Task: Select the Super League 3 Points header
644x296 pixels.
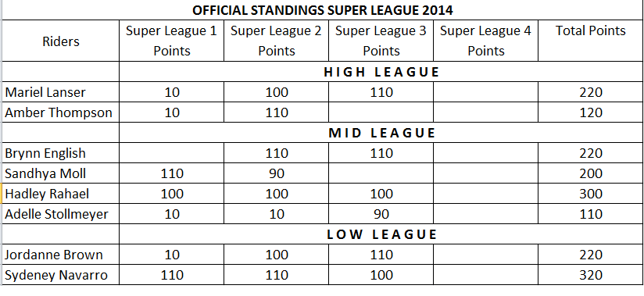Action: point(381,41)
